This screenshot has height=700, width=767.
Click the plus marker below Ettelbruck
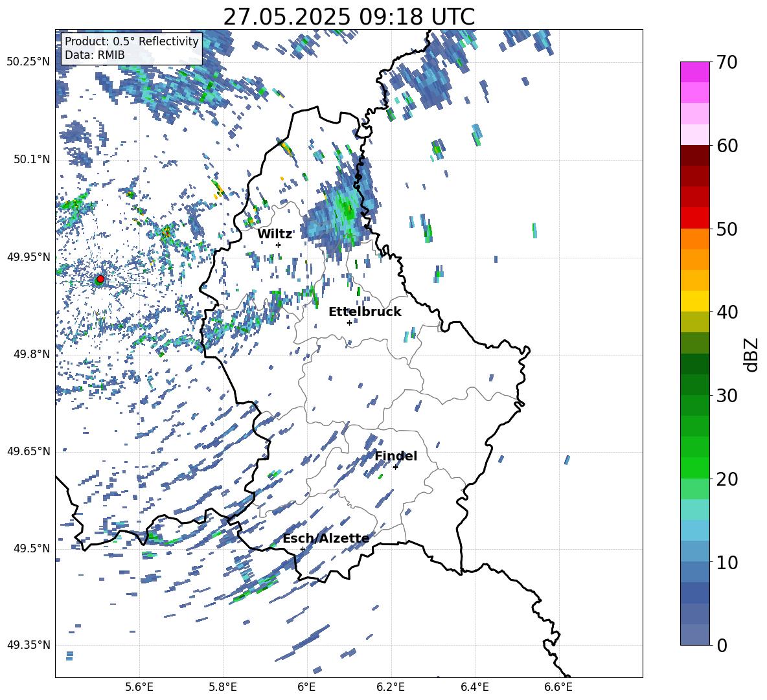tap(349, 322)
